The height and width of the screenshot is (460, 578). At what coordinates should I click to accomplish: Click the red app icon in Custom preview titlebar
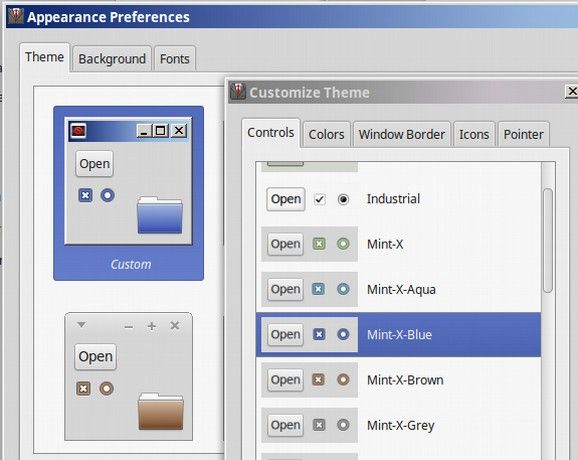click(x=79, y=130)
